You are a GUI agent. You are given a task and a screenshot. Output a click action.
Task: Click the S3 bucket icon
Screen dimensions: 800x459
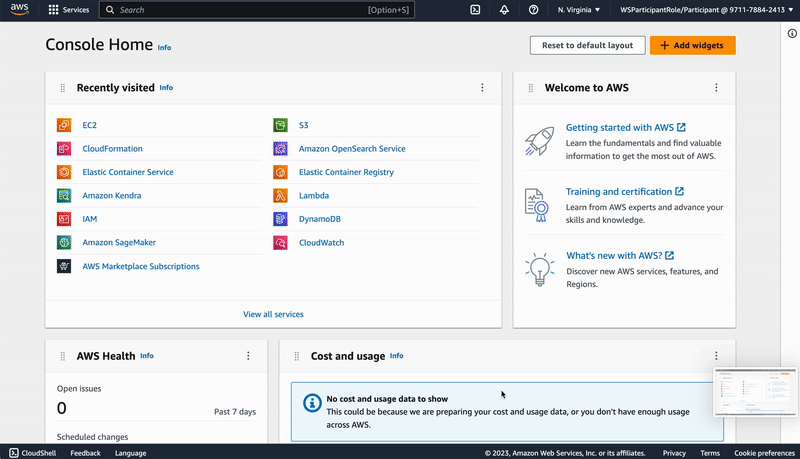(x=280, y=125)
